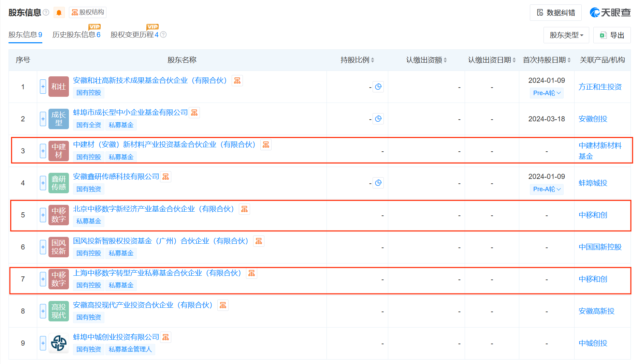Open equity structure icon for 安徽鑫研传感科技有限公司

point(165,177)
